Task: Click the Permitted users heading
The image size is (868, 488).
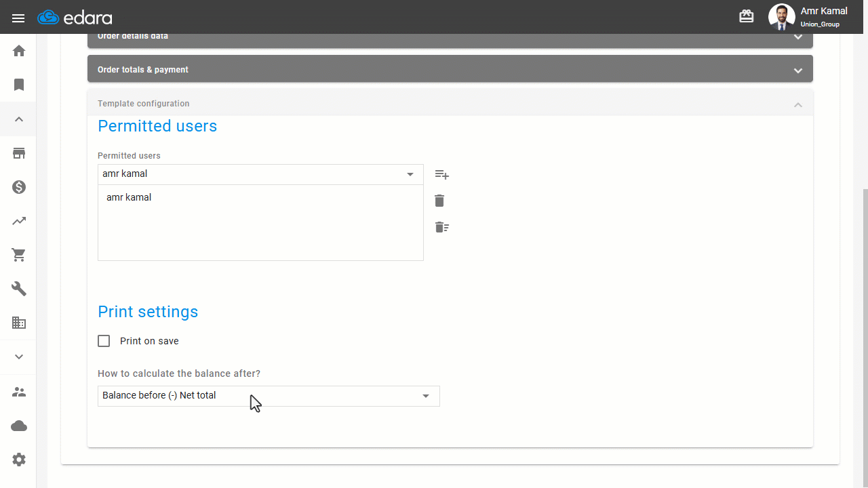Action: click(x=157, y=126)
